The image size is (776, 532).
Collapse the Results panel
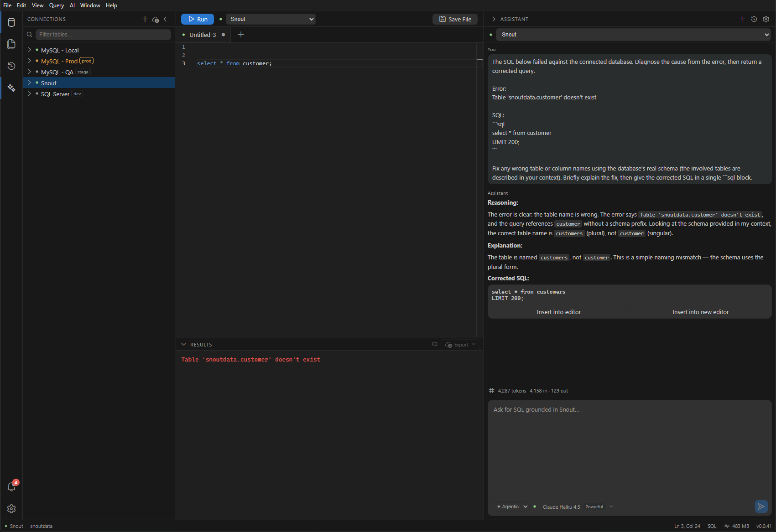[183, 345]
